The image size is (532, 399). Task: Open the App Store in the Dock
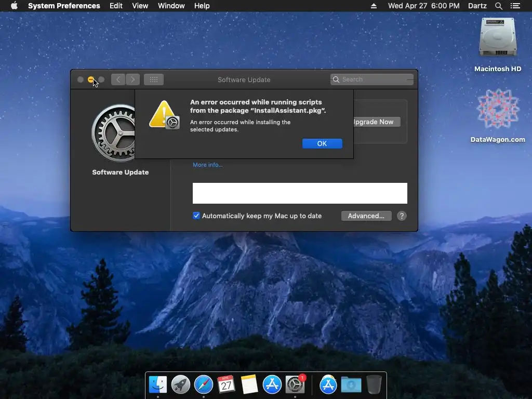pos(272,385)
